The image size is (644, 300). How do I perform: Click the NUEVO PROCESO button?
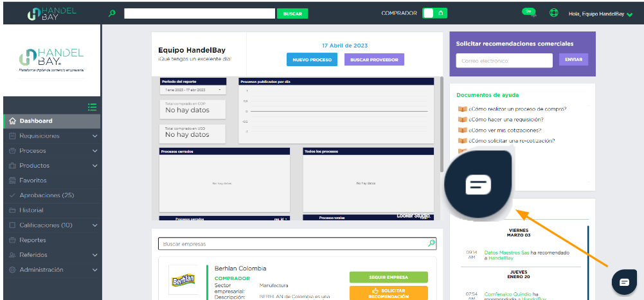[x=312, y=60]
